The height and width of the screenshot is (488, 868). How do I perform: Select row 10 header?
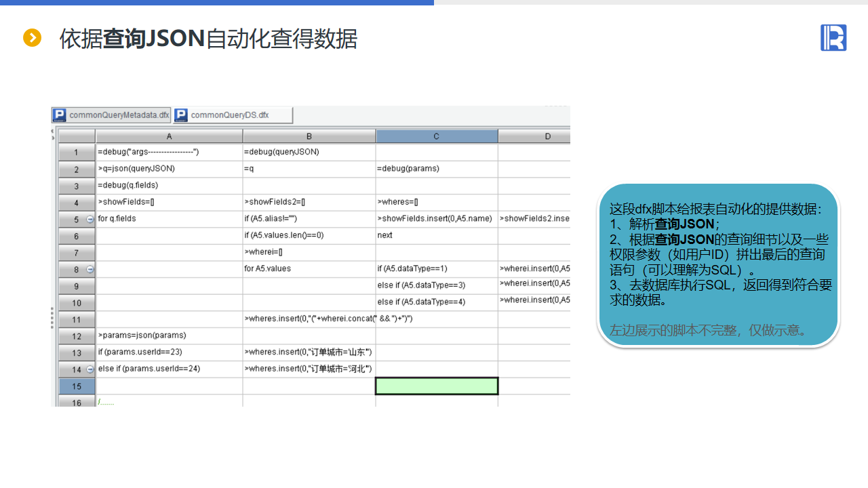pos(77,302)
